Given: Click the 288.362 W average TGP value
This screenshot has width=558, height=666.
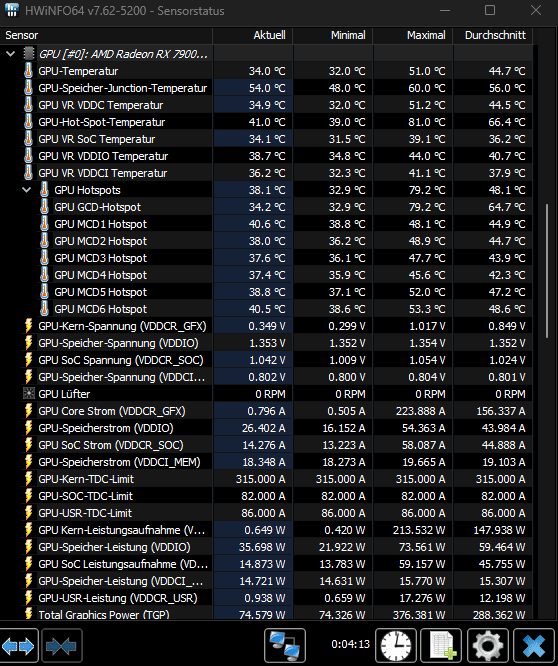Looking at the screenshot, I should [499, 614].
